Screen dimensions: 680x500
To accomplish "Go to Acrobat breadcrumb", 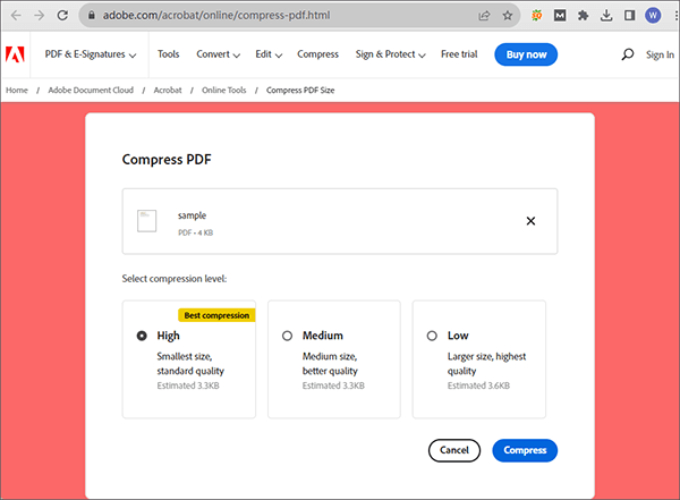I will (167, 90).
